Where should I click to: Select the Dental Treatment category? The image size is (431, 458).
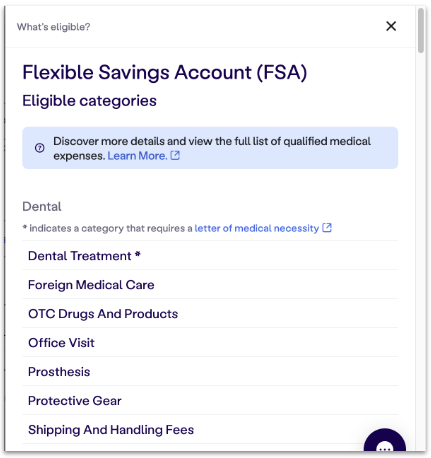(210, 255)
